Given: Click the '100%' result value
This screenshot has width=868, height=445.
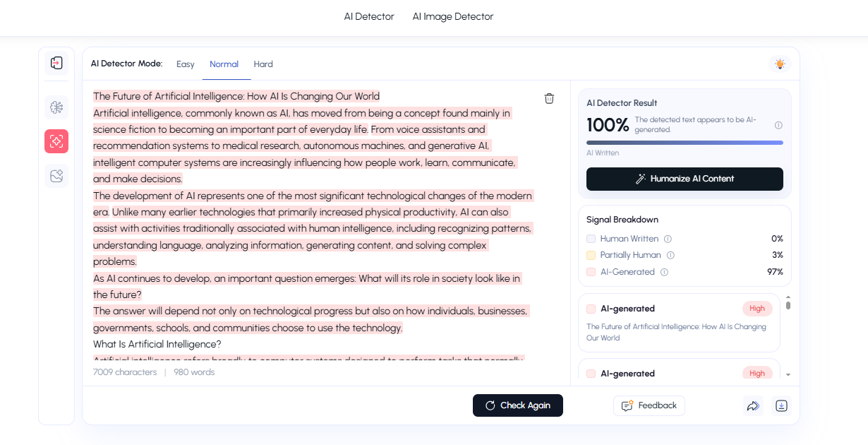Looking at the screenshot, I should pos(608,125).
